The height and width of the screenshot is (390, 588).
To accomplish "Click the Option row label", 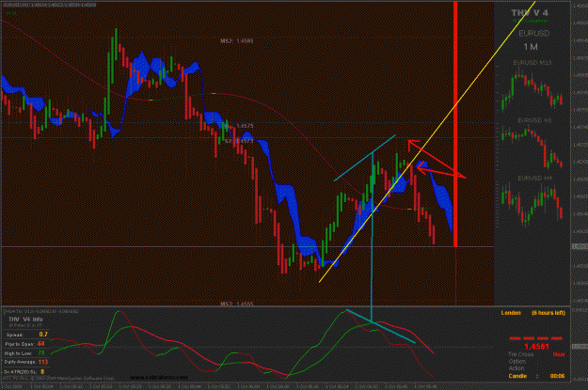I will [x=517, y=362].
